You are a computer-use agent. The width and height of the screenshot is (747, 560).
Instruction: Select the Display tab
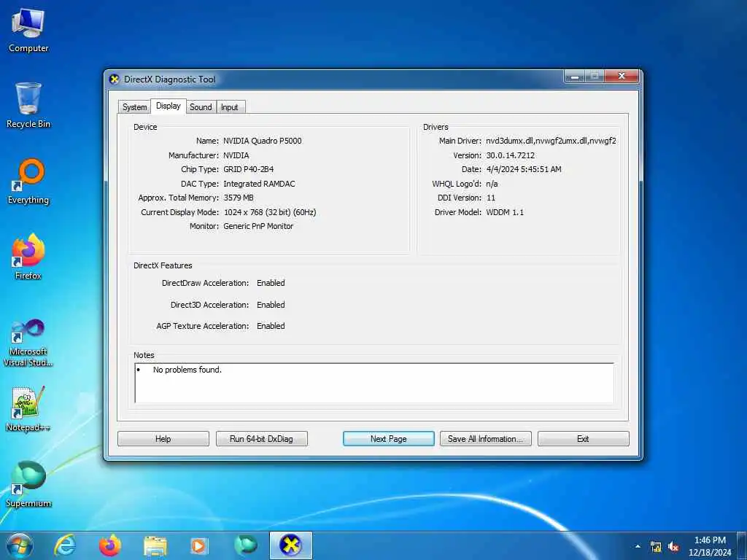point(169,106)
